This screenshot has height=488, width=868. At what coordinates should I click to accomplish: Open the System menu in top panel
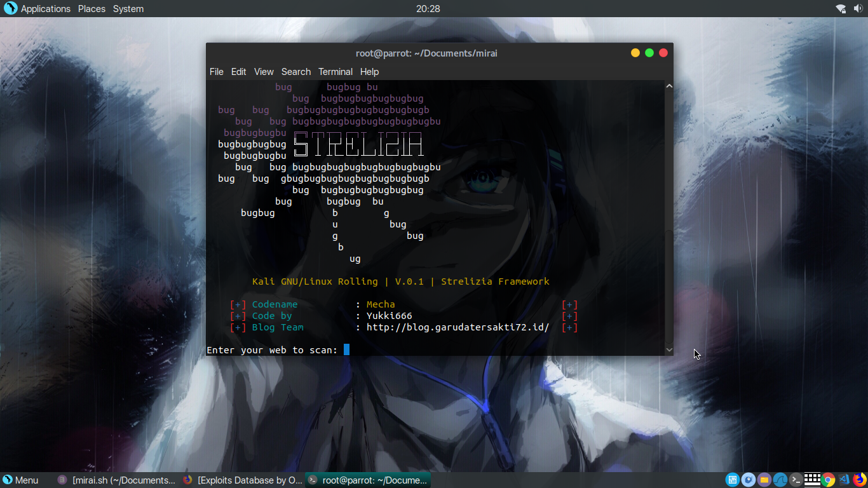(128, 9)
